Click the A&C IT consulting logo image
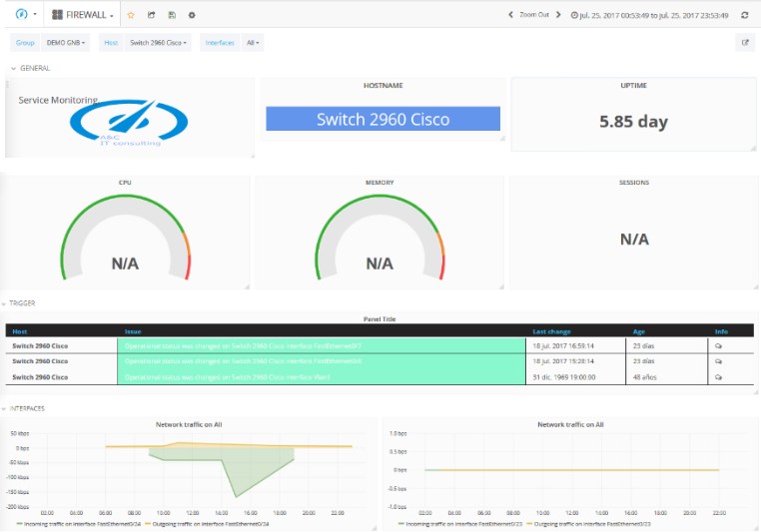The width and height of the screenshot is (761, 532). tap(129, 122)
